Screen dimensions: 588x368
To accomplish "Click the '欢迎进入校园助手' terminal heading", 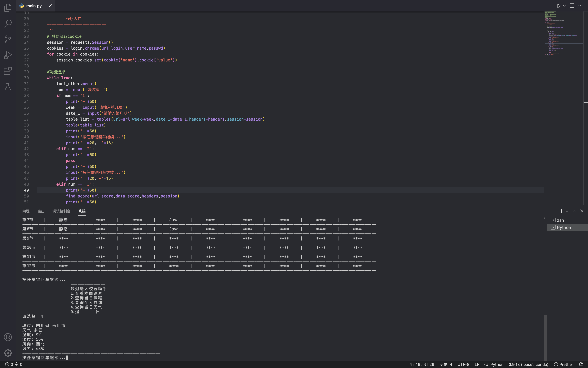I will [88, 289].
